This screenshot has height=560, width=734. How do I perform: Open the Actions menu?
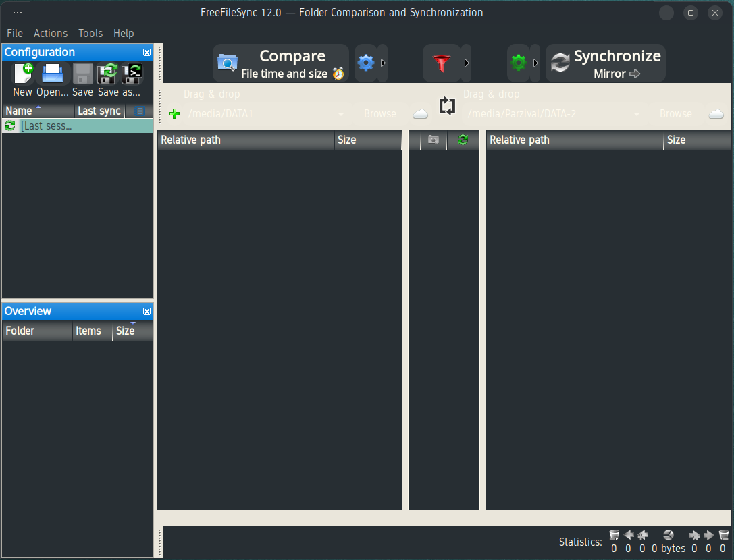click(x=51, y=33)
